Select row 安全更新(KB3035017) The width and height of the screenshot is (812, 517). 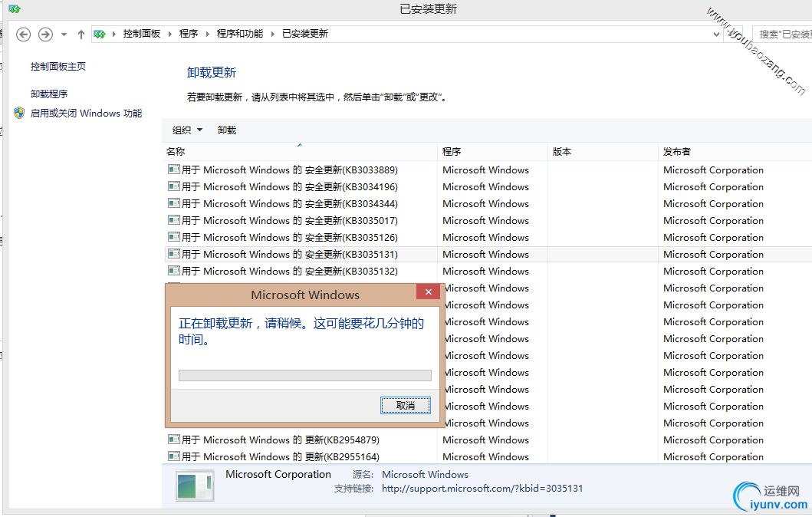pos(487,221)
